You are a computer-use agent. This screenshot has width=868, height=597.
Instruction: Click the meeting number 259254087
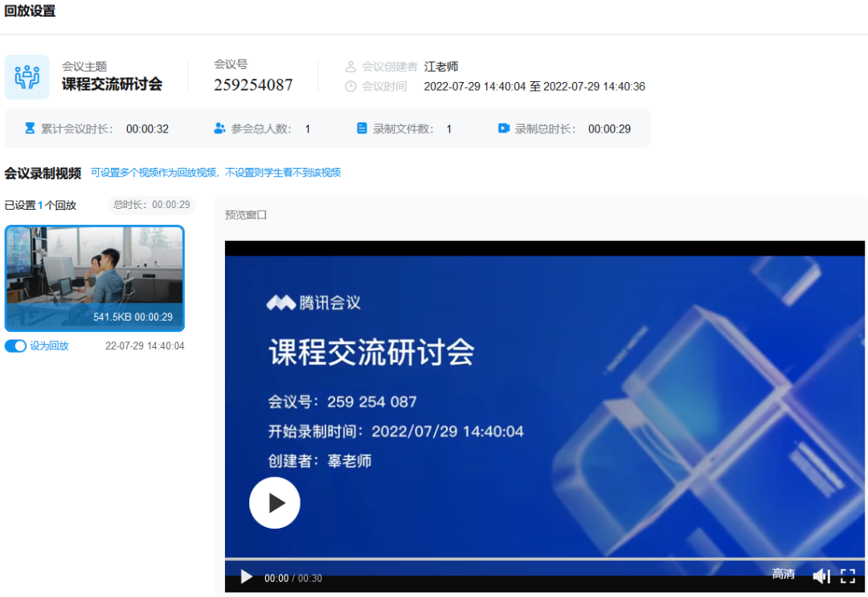[x=253, y=84]
